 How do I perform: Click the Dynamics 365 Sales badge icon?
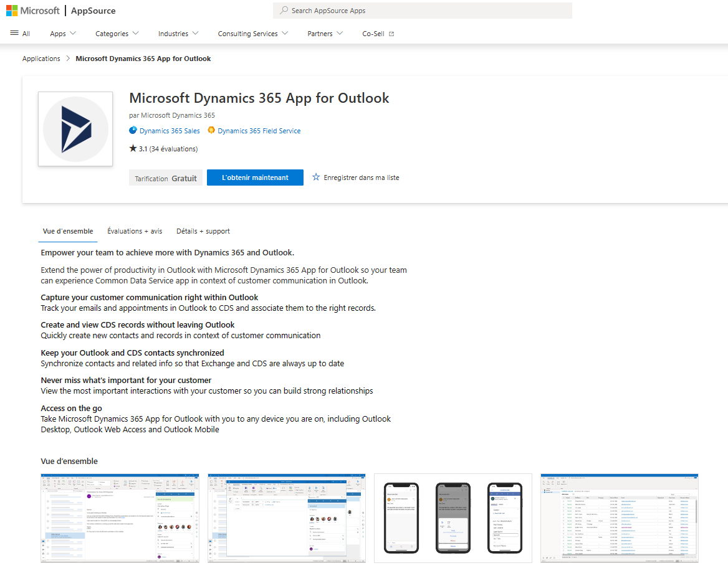[x=132, y=130]
